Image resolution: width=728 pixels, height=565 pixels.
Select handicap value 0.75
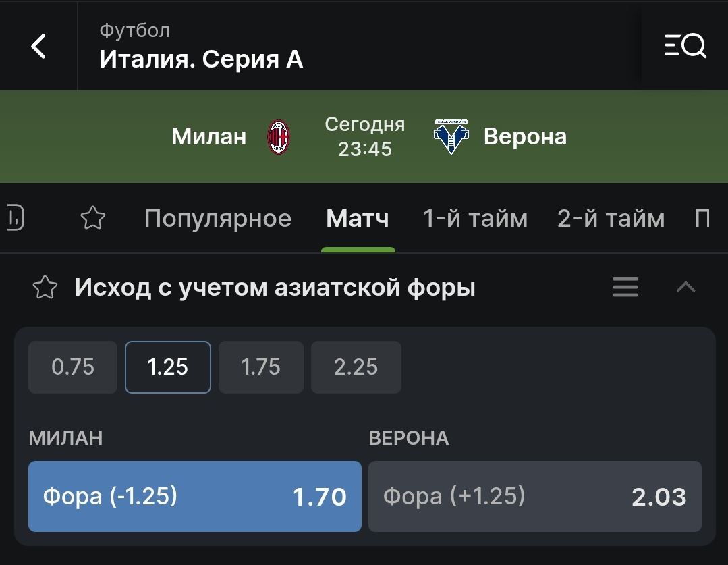(x=73, y=367)
